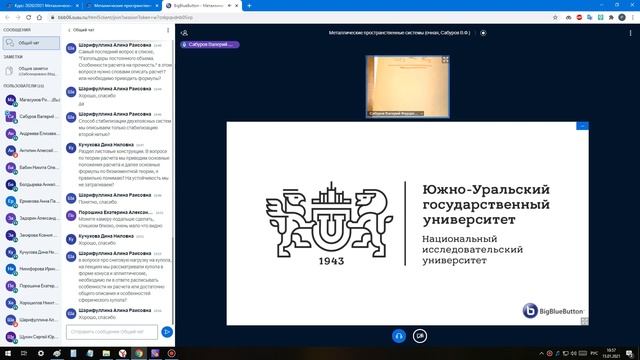Go back in browser history
Viewport: 640px width, 360px height.
pyautogui.click(x=7, y=18)
